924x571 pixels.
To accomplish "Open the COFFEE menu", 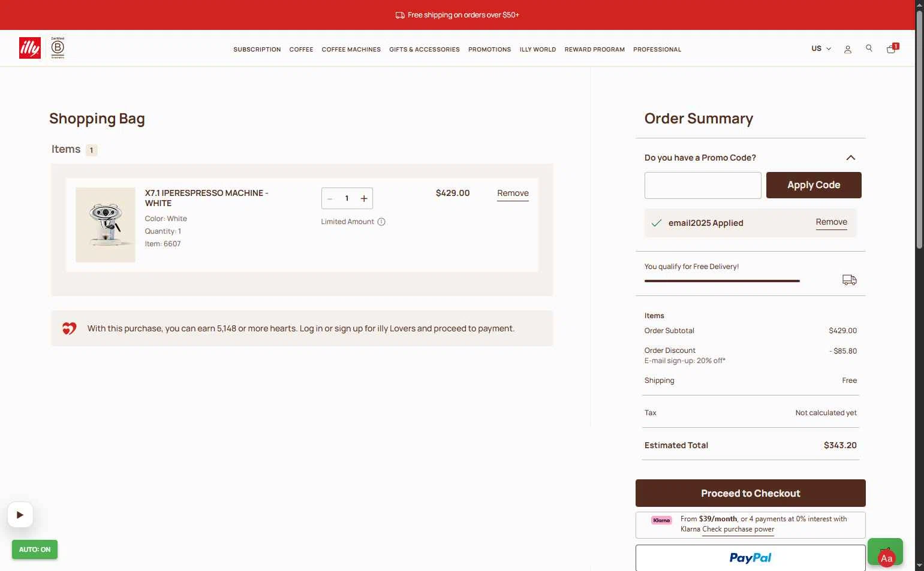I will click(x=301, y=50).
